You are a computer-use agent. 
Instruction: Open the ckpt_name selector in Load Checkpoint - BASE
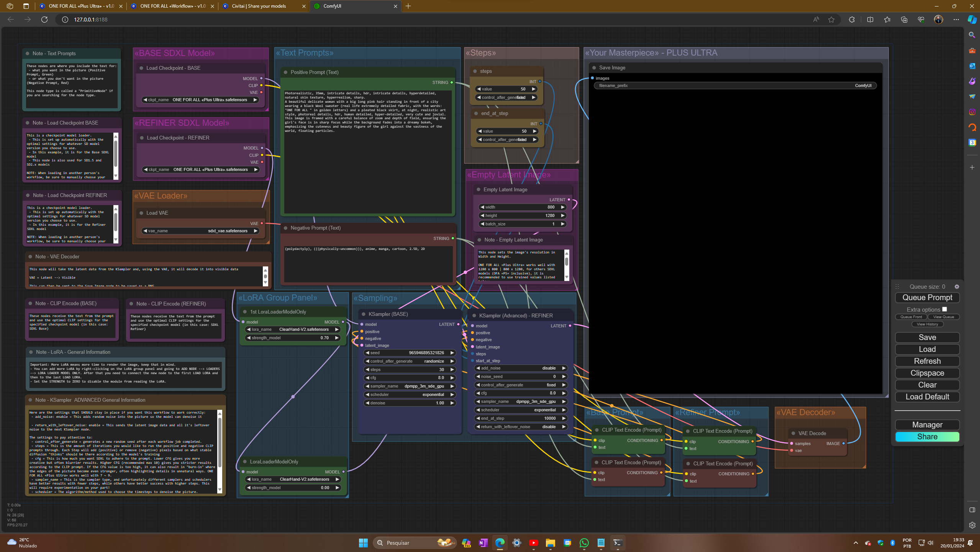tap(201, 100)
